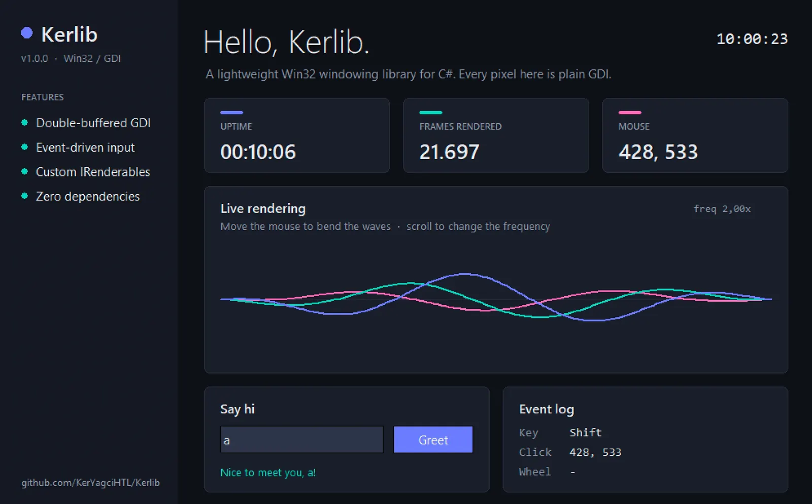Open the github.com/KerYagciHTL/Kerlib link
Screen dimensions: 812x504
click(x=90, y=482)
